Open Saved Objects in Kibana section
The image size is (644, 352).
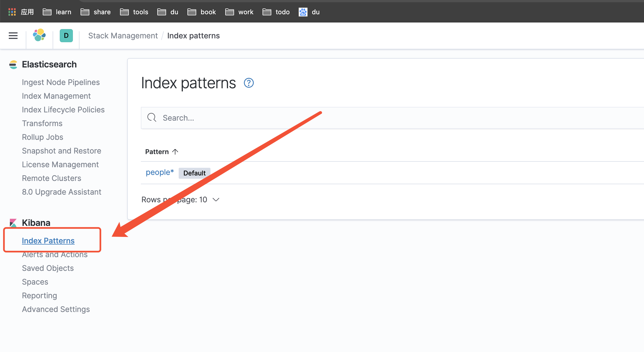pyautogui.click(x=48, y=268)
